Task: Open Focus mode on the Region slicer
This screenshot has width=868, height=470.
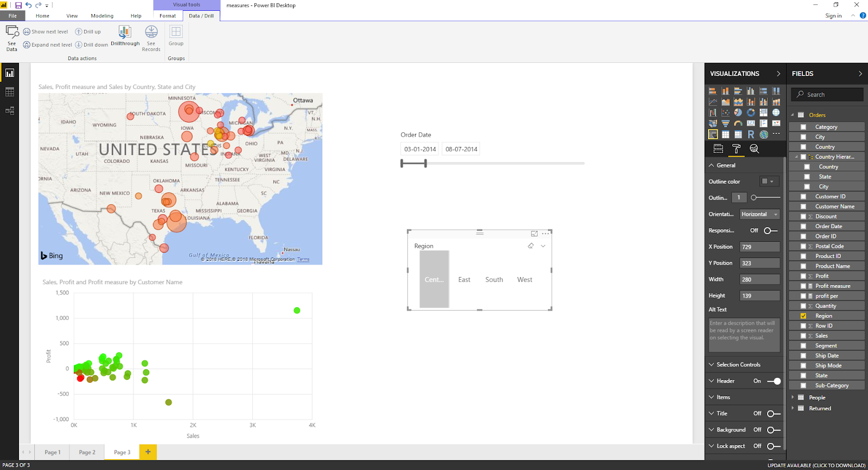Action: (534, 234)
